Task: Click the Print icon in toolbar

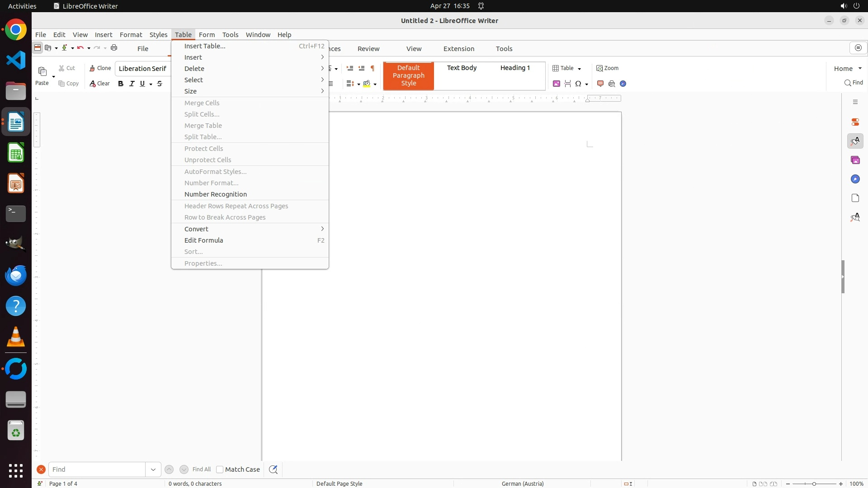Action: 114,48
